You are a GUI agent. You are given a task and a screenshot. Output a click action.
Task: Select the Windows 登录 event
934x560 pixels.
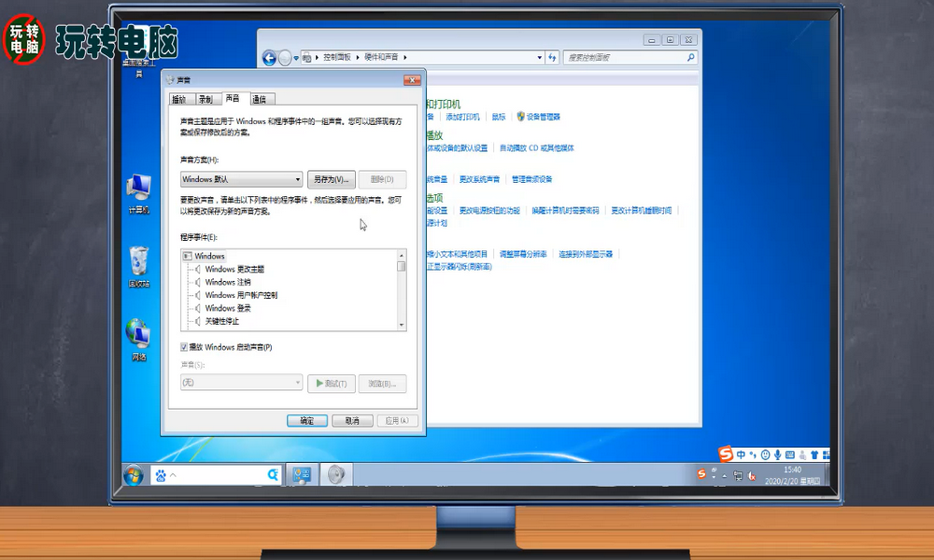[228, 308]
